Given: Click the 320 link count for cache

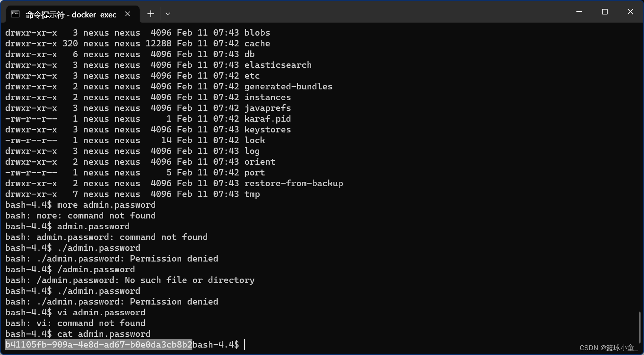Looking at the screenshot, I should tap(70, 43).
